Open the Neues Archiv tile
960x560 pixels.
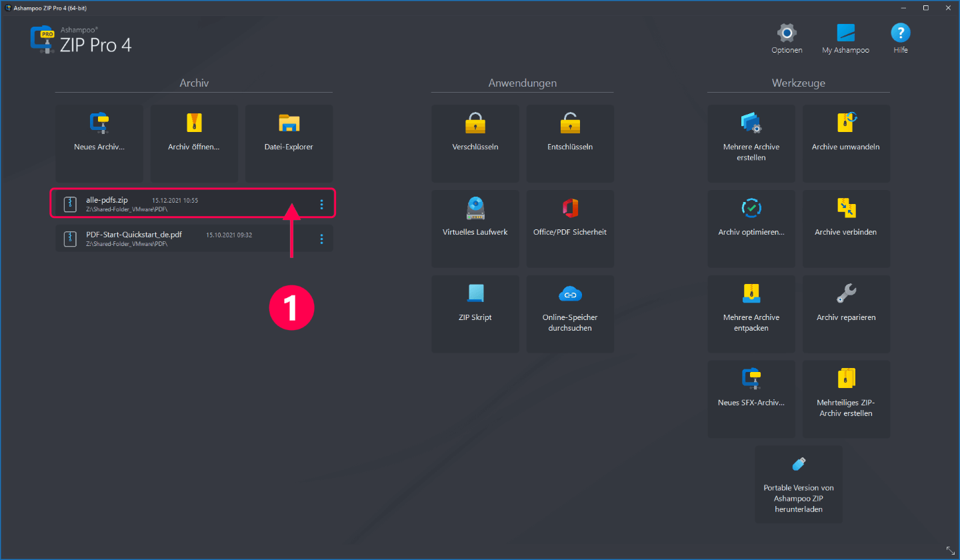point(99,143)
